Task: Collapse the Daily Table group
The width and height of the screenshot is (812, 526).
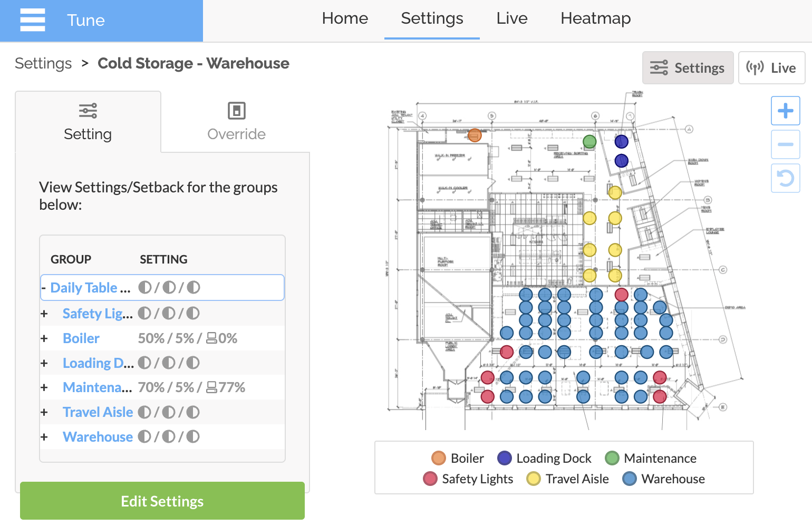Action: click(44, 288)
